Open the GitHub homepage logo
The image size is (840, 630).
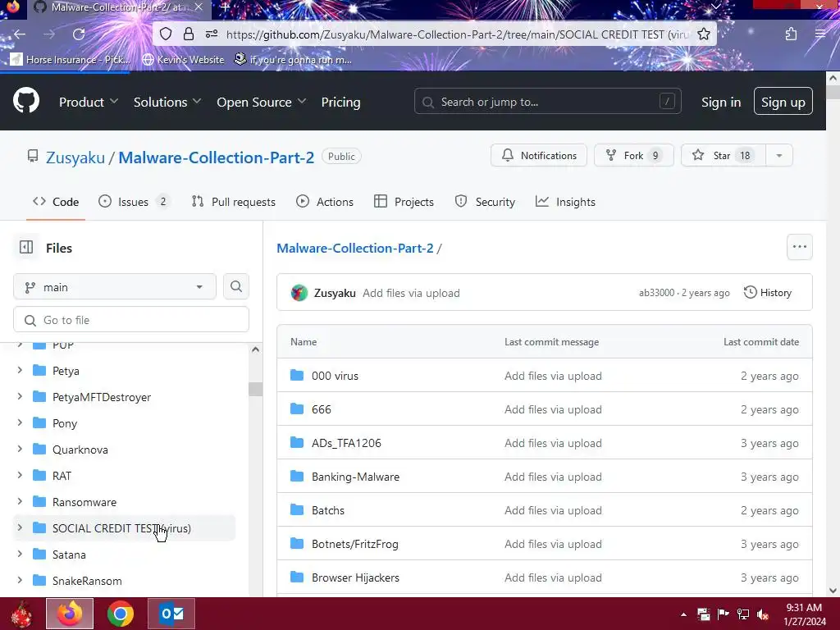coord(26,100)
